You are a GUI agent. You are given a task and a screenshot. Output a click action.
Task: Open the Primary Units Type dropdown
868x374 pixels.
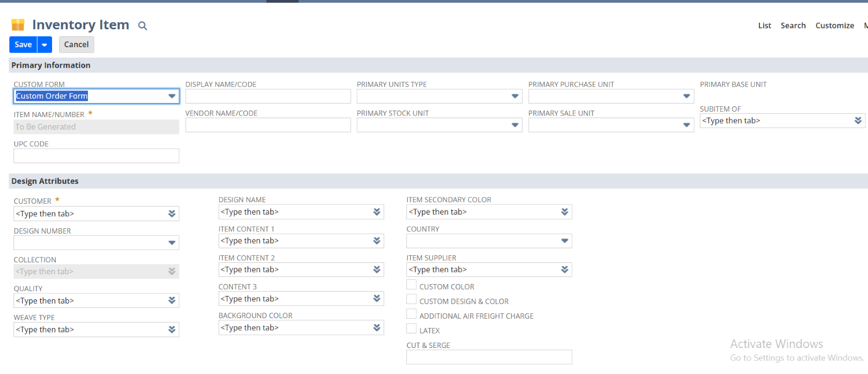(515, 96)
